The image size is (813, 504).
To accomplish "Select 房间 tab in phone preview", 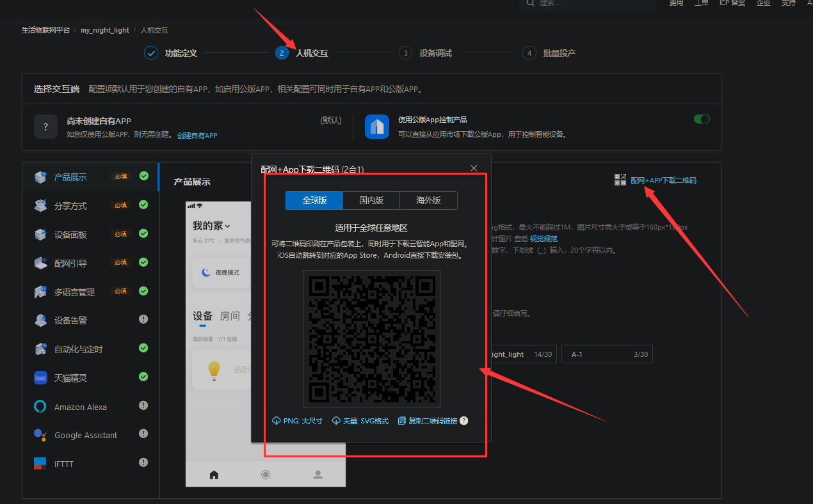I will click(230, 316).
